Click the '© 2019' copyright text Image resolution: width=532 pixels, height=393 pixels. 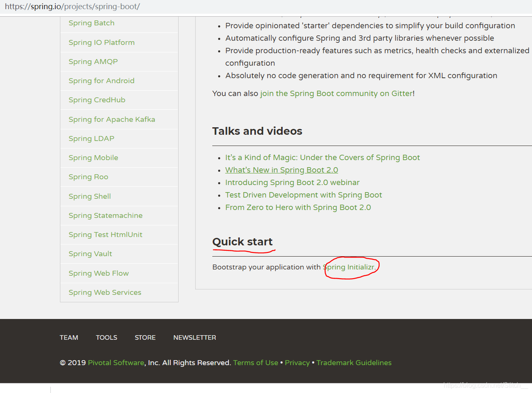click(x=73, y=363)
